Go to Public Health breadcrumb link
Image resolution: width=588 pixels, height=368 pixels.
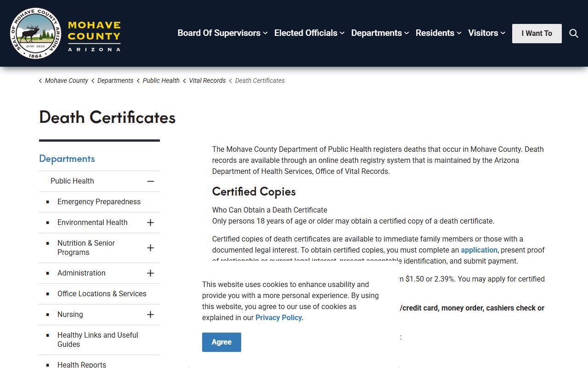click(x=161, y=80)
